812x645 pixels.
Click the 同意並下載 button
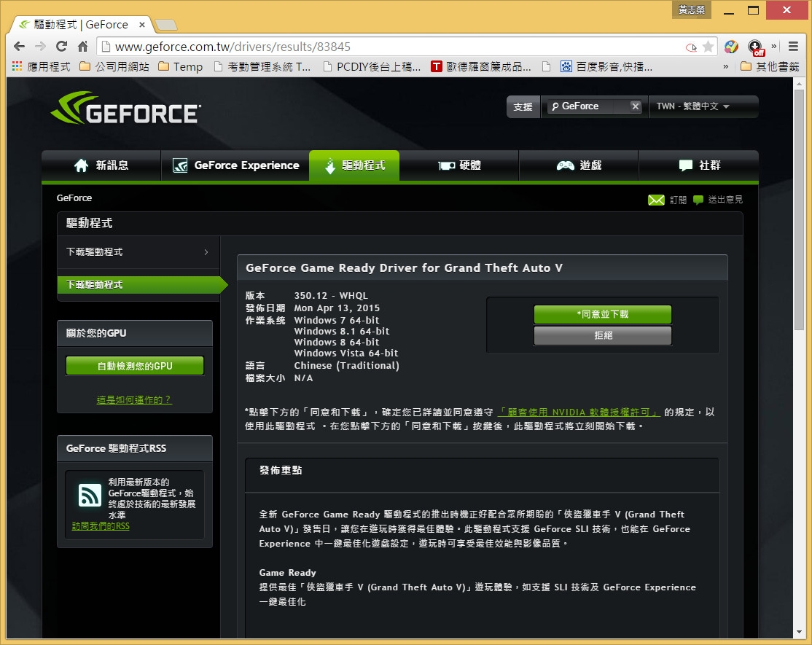click(603, 314)
